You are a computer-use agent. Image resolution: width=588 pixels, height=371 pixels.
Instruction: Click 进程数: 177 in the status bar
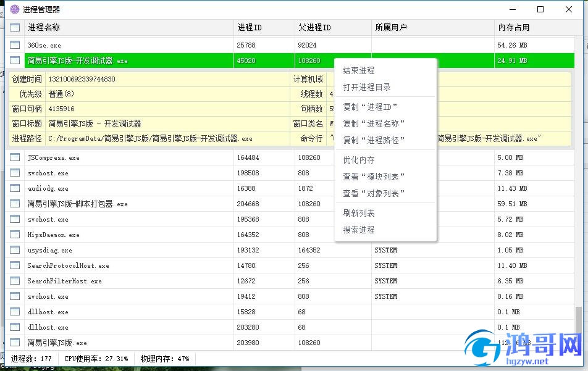31,359
